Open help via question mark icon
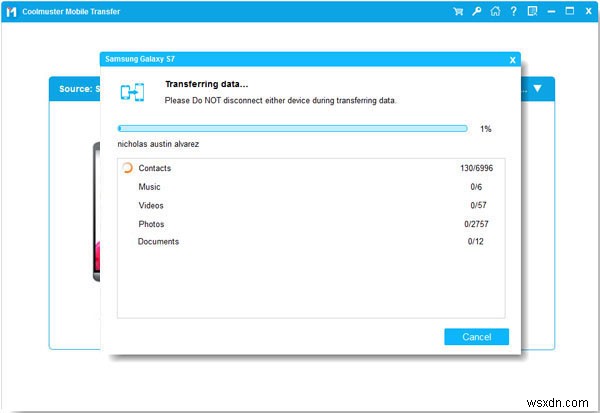 pyautogui.click(x=514, y=11)
